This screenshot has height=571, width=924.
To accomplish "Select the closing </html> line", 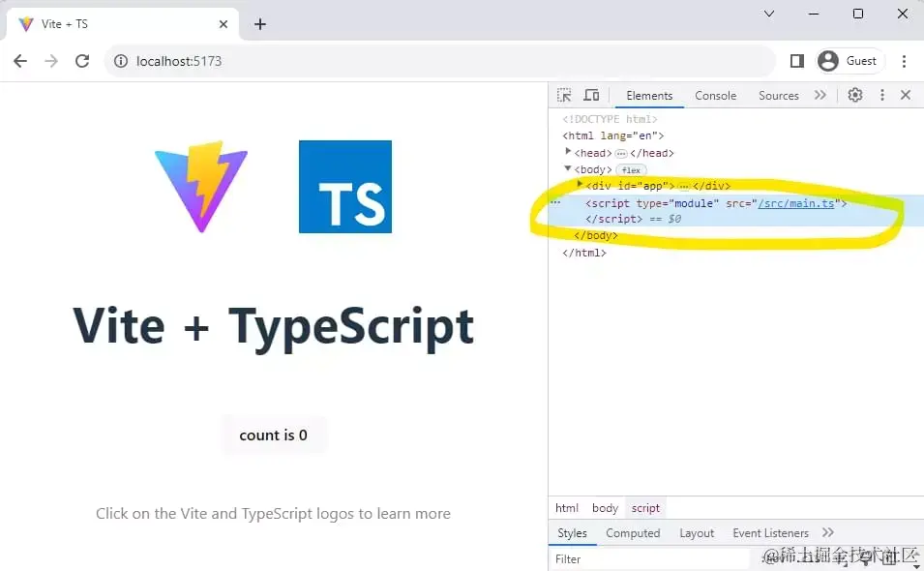I will click(584, 253).
